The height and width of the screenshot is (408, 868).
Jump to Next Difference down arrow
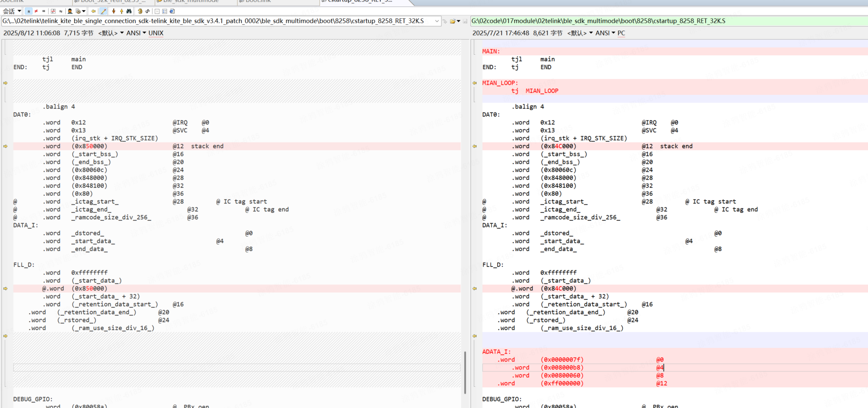click(114, 11)
